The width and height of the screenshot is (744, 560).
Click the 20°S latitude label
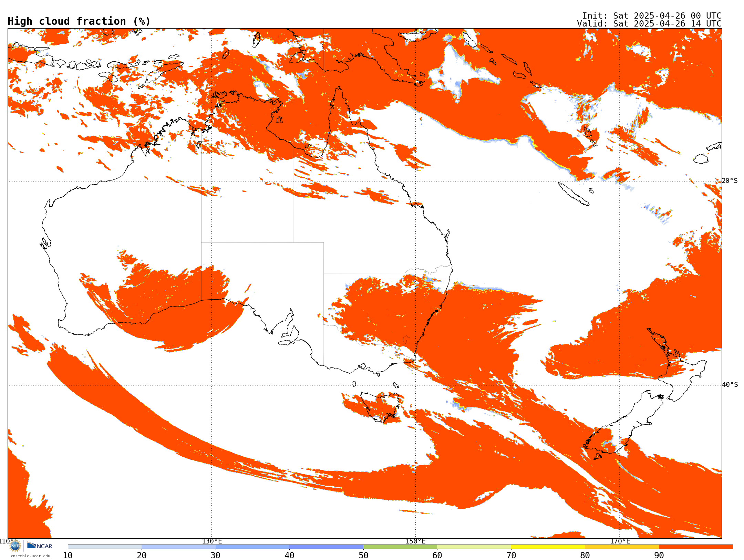(730, 181)
